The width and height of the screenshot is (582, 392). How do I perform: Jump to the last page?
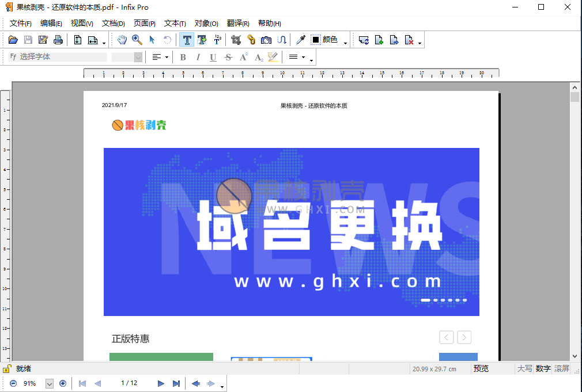point(176,383)
